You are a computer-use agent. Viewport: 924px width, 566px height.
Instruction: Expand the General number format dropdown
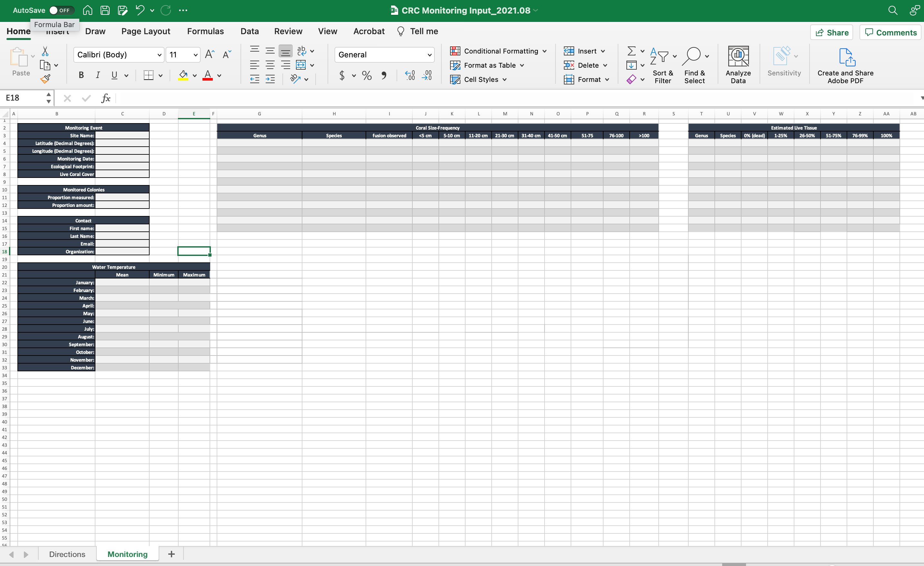pos(429,55)
